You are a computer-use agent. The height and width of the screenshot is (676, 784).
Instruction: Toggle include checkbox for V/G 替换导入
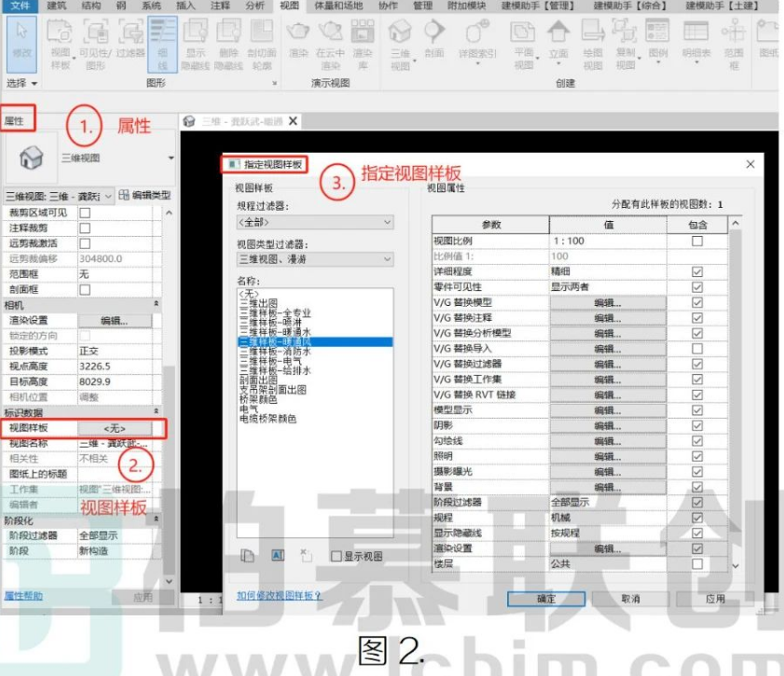click(697, 349)
